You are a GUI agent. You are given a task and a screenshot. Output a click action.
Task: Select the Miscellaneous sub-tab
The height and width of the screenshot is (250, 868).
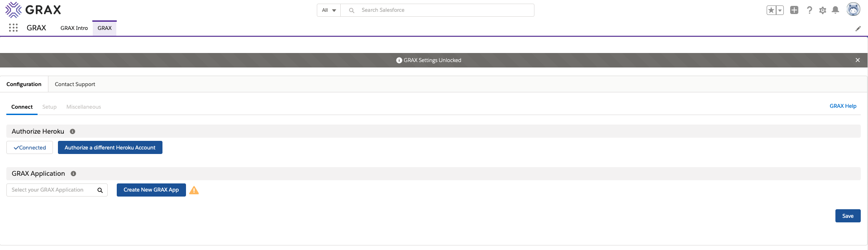pyautogui.click(x=84, y=107)
